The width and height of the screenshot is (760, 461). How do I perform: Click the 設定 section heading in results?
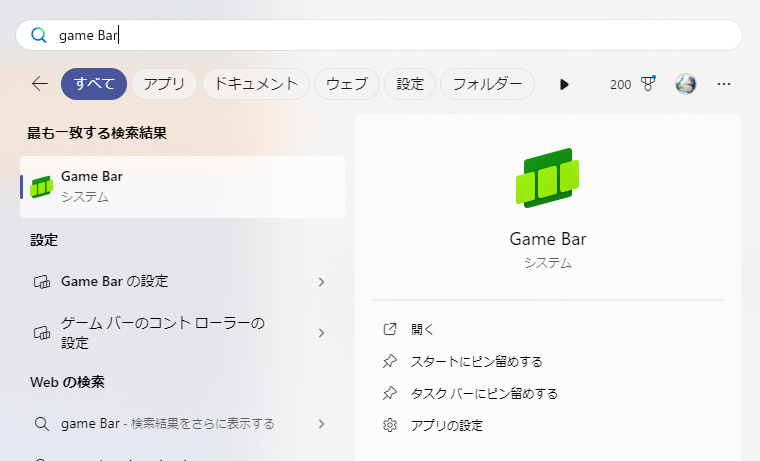tap(44, 240)
